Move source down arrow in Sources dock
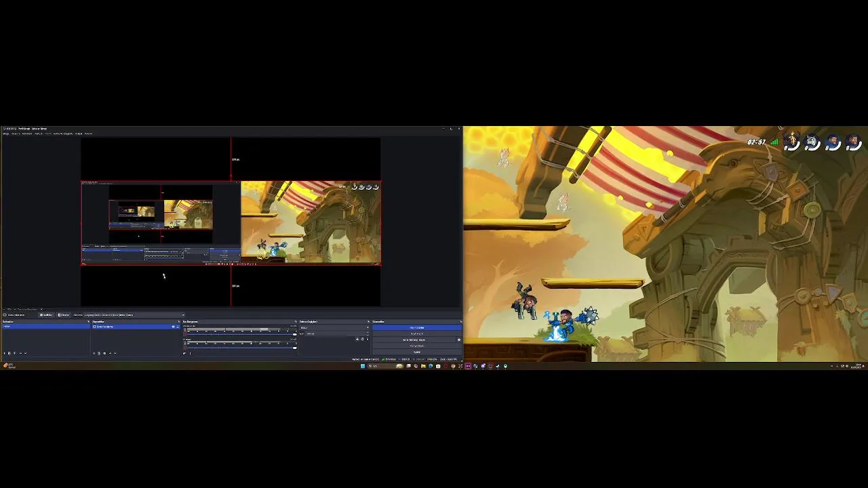This screenshot has width=868, height=488. pyautogui.click(x=115, y=353)
